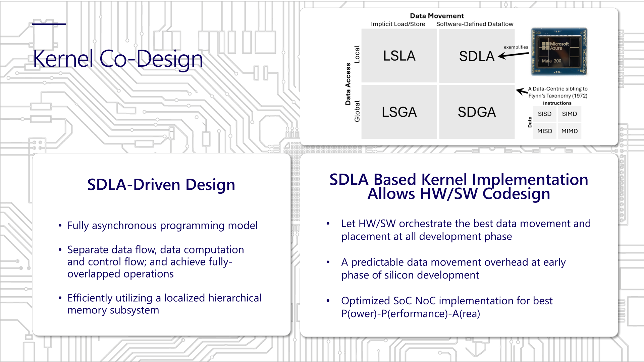644x362 pixels.
Task: Click the 'P(ower)-P(erformance)-A(rea)' text line
Action: 411,314
